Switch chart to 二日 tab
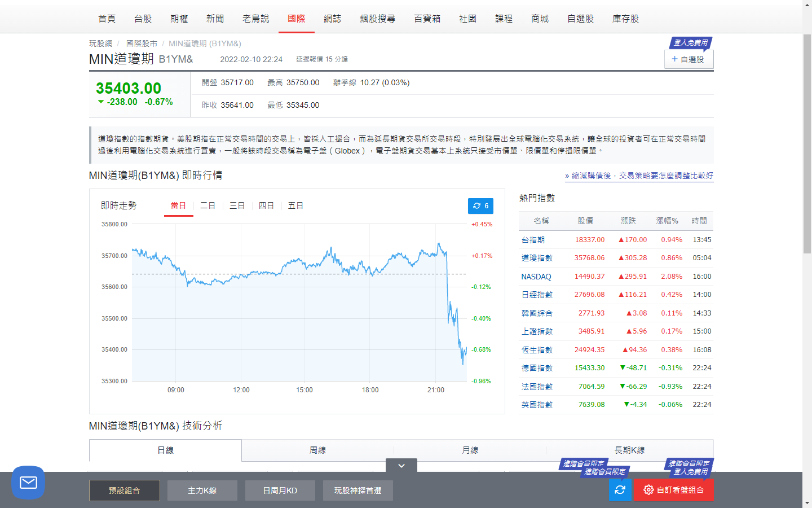This screenshot has width=812, height=508. click(208, 205)
